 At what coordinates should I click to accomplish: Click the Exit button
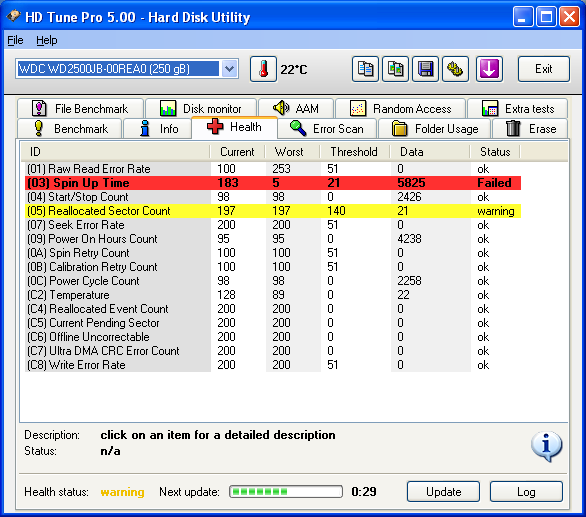[x=544, y=69]
